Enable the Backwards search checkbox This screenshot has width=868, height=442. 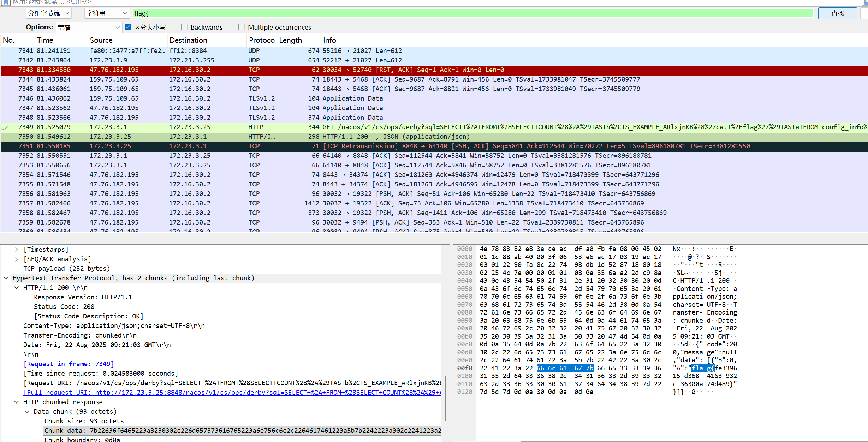tap(184, 27)
